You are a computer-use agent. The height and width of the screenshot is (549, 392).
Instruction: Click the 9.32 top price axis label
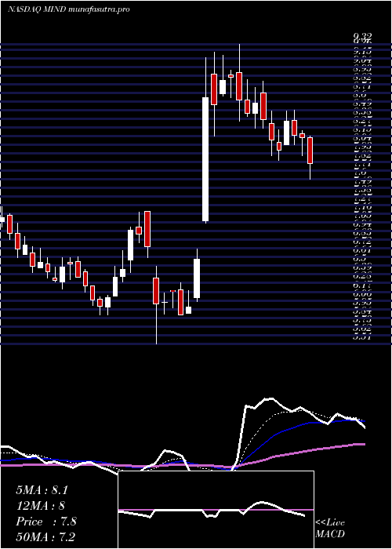(x=362, y=36)
